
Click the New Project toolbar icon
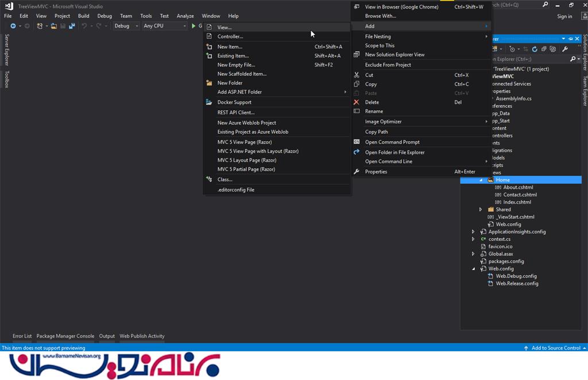coord(40,26)
